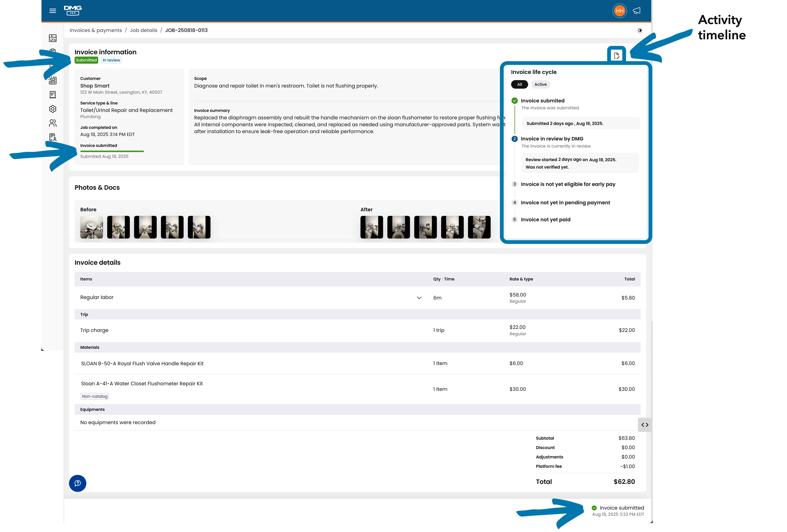Click the announcements megaphone icon
Image resolution: width=787 pixels, height=532 pixels.
(637, 11)
